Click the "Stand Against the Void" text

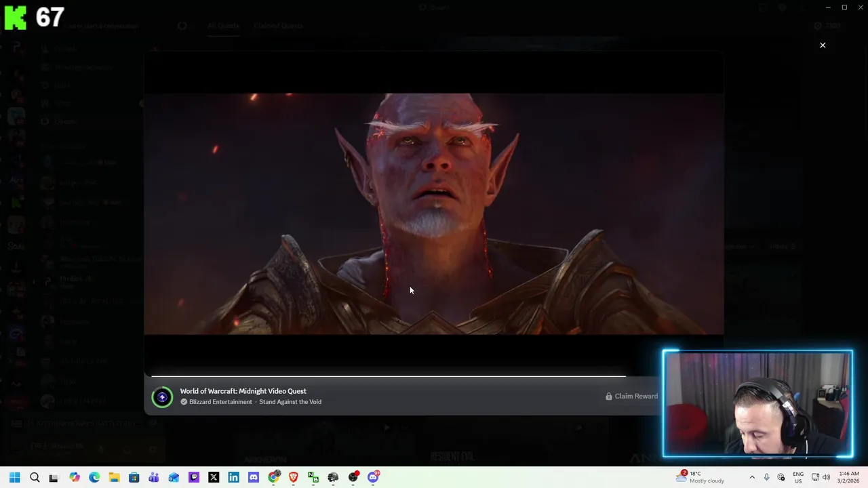coord(290,402)
